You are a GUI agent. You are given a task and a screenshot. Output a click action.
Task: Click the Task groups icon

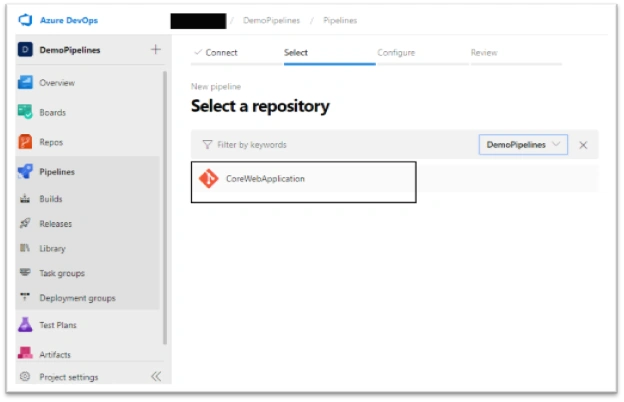pos(25,273)
